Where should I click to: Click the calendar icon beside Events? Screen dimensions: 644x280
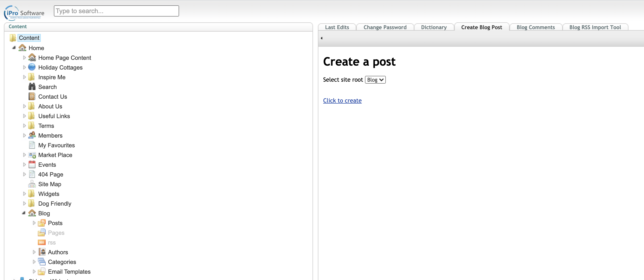click(x=32, y=165)
